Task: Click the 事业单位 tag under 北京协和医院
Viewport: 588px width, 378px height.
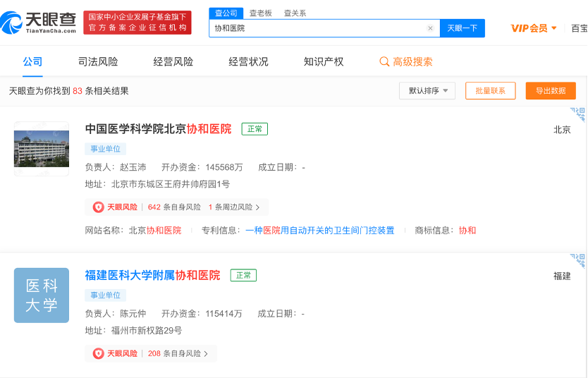Action: pyautogui.click(x=105, y=149)
